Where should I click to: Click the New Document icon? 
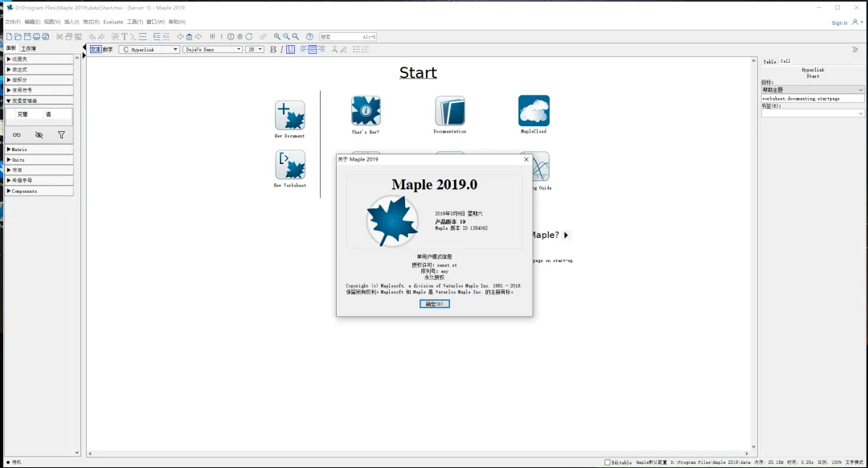tap(290, 115)
